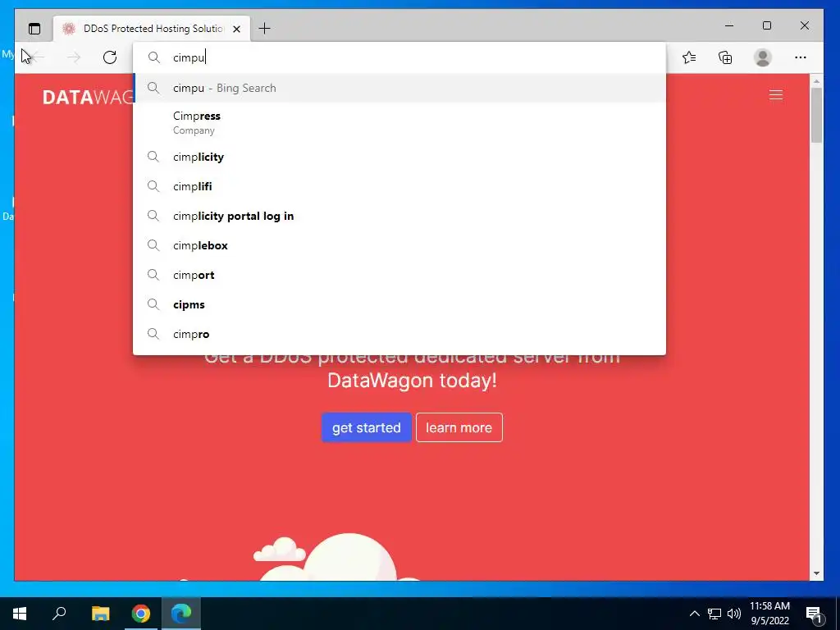
Task: Open Google Chrome from taskbar
Action: click(x=141, y=614)
